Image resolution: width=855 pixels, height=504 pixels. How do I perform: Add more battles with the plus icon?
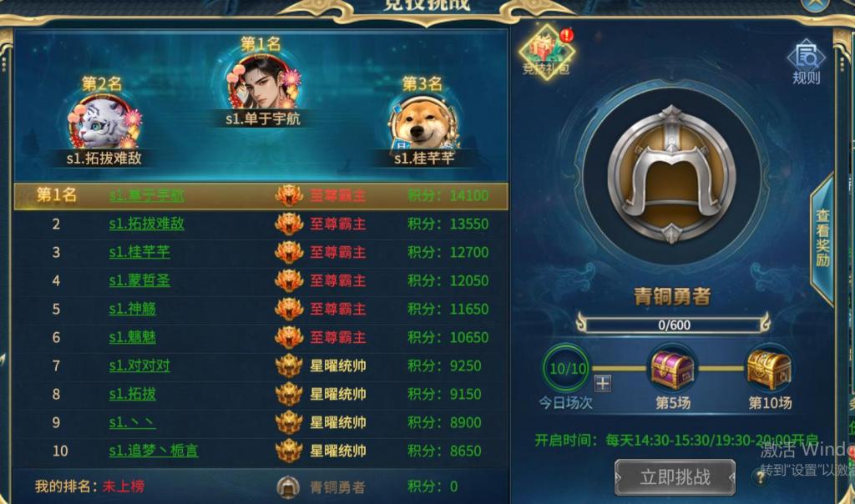[x=603, y=383]
